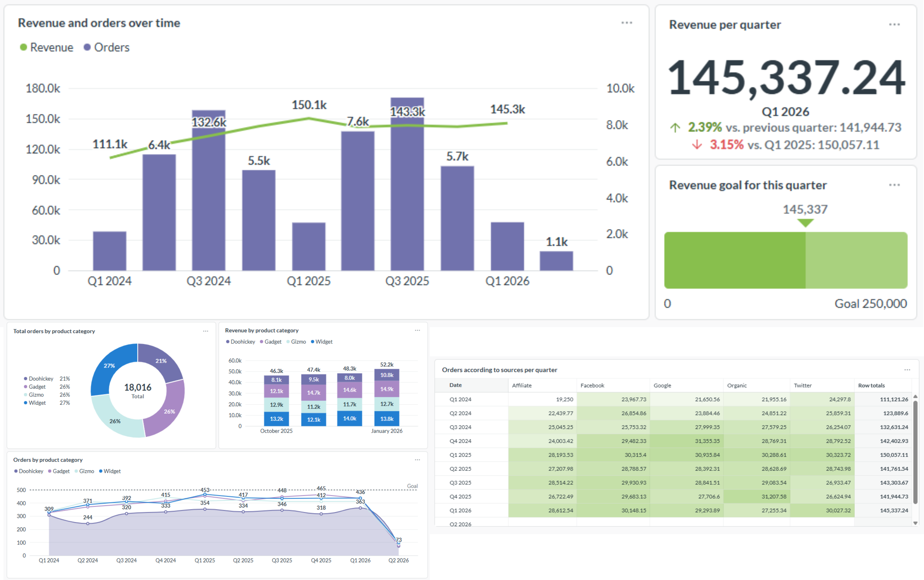The height and width of the screenshot is (580, 924).
Task: Toggle the Orders series in the main chart legend
Action: [x=107, y=47]
